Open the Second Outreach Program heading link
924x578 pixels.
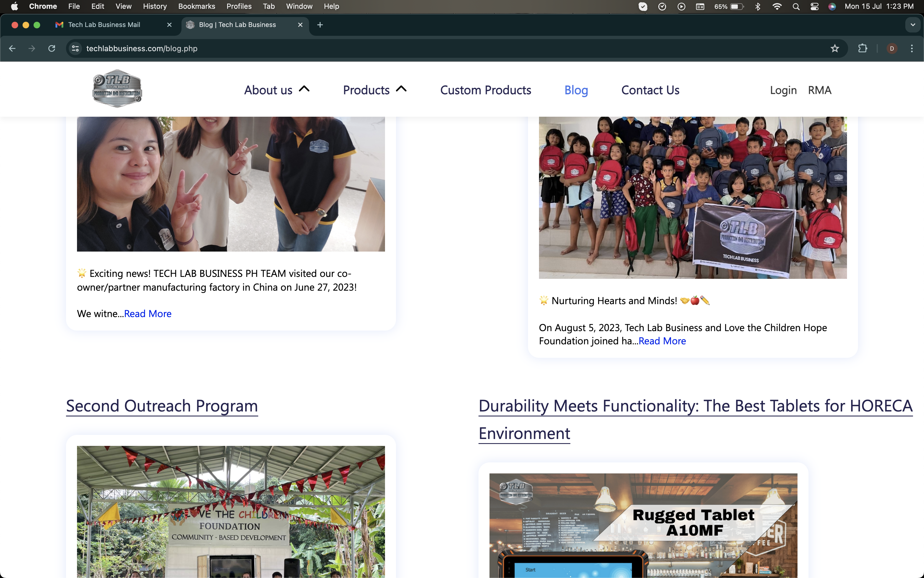pyautogui.click(x=162, y=406)
